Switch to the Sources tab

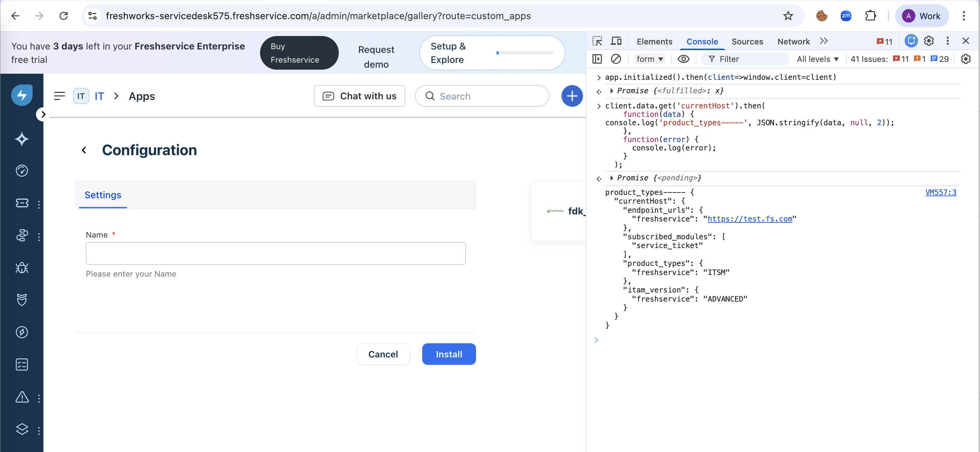coord(747,41)
